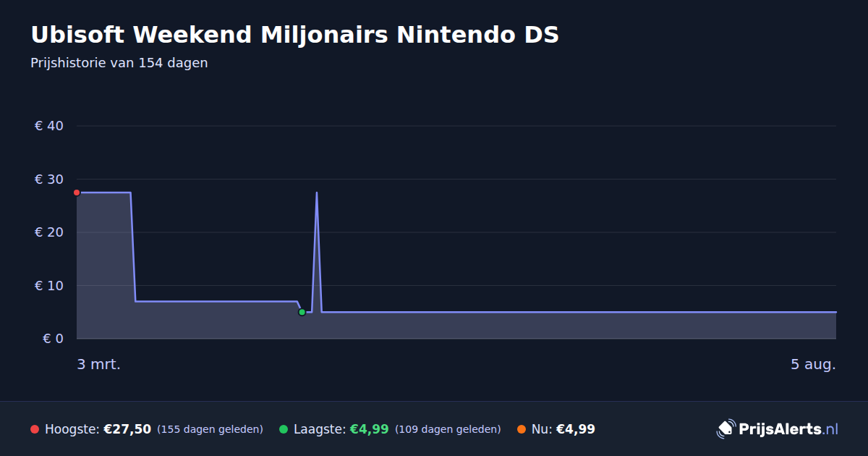The image size is (868, 456).
Task: Select the € 40 axis label
Action: pos(49,126)
